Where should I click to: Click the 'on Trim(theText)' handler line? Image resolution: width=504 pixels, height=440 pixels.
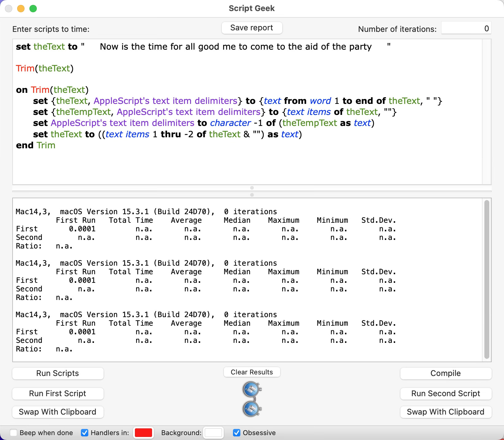pyautogui.click(x=52, y=90)
